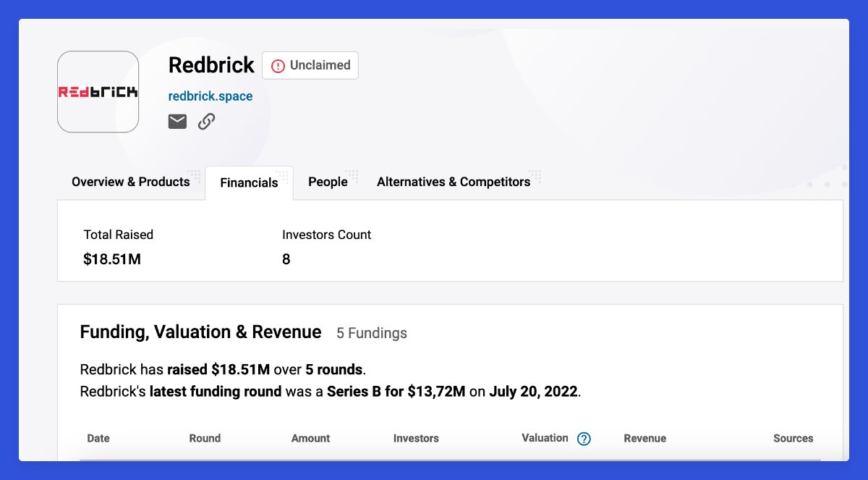Click the Revenue column header
This screenshot has height=480, width=868.
click(x=644, y=438)
